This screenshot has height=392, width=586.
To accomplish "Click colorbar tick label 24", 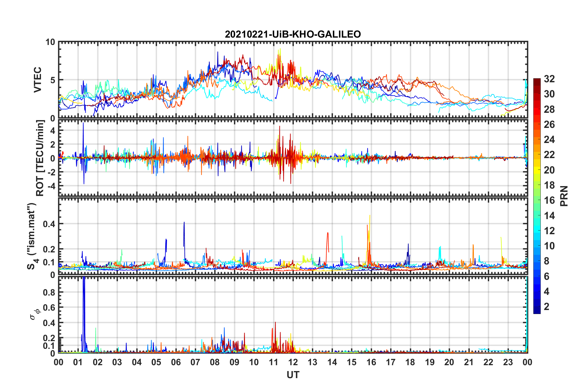I will click(x=549, y=140).
